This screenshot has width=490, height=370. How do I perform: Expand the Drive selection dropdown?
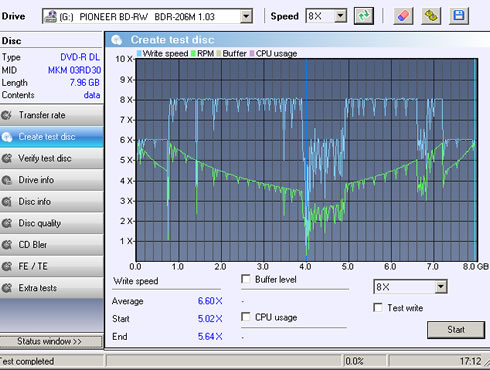246,16
